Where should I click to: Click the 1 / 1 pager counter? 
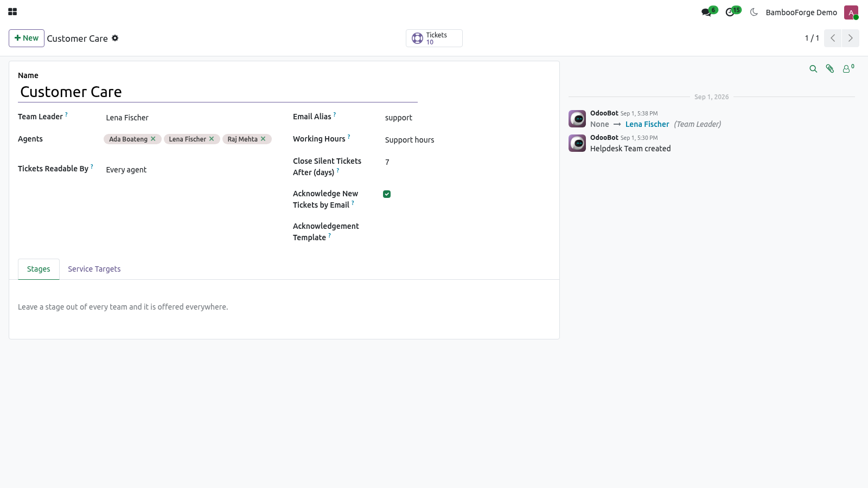(x=812, y=38)
